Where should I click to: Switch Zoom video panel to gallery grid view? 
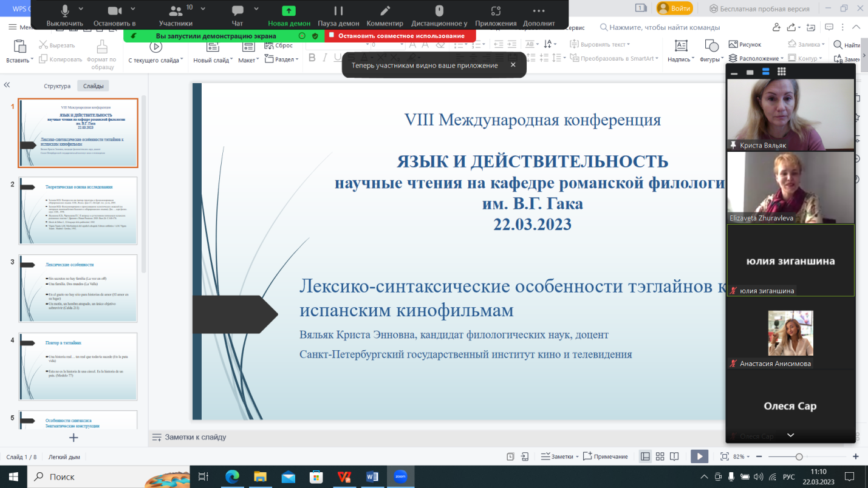782,72
